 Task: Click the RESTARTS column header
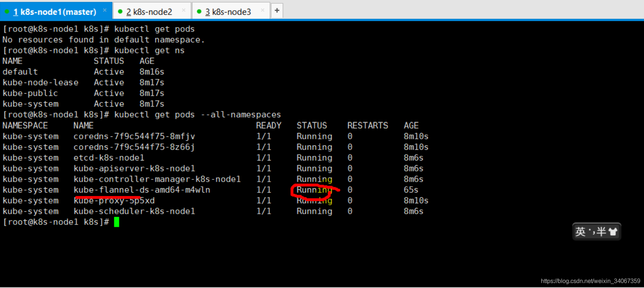[368, 126]
